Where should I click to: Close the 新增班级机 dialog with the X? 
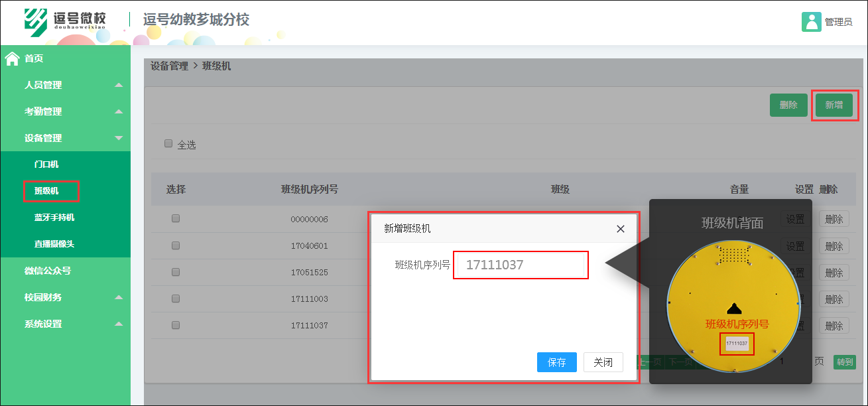pos(620,228)
